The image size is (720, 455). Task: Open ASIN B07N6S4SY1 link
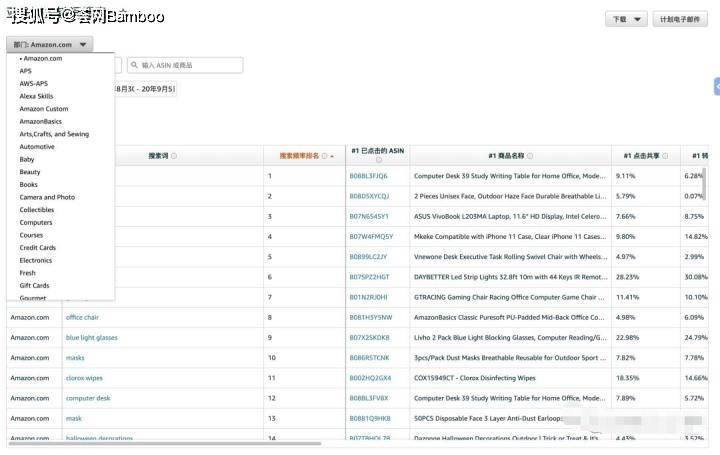pyautogui.click(x=369, y=216)
